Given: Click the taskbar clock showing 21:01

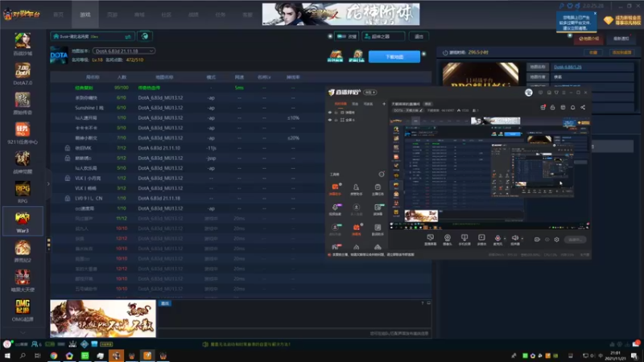Looking at the screenshot, I should click(615, 356).
